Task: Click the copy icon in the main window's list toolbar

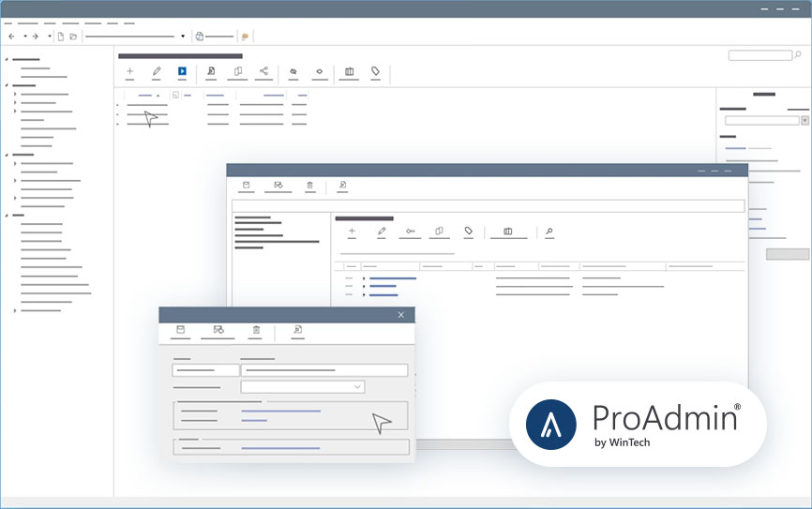Action: coord(238,71)
